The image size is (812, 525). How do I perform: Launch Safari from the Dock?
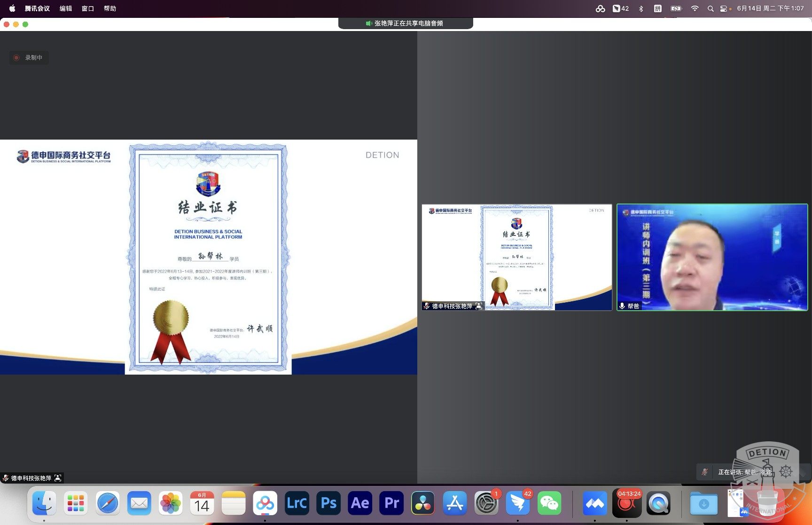point(108,503)
